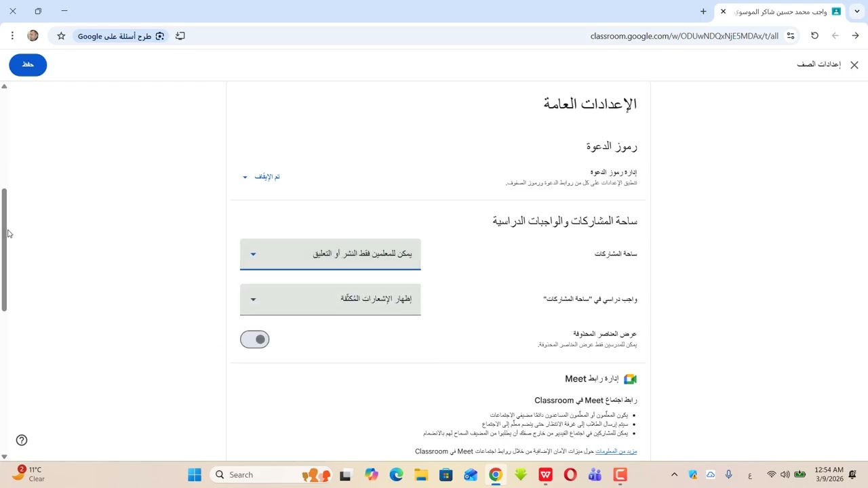Open Outlook from the taskbar

click(x=471, y=475)
